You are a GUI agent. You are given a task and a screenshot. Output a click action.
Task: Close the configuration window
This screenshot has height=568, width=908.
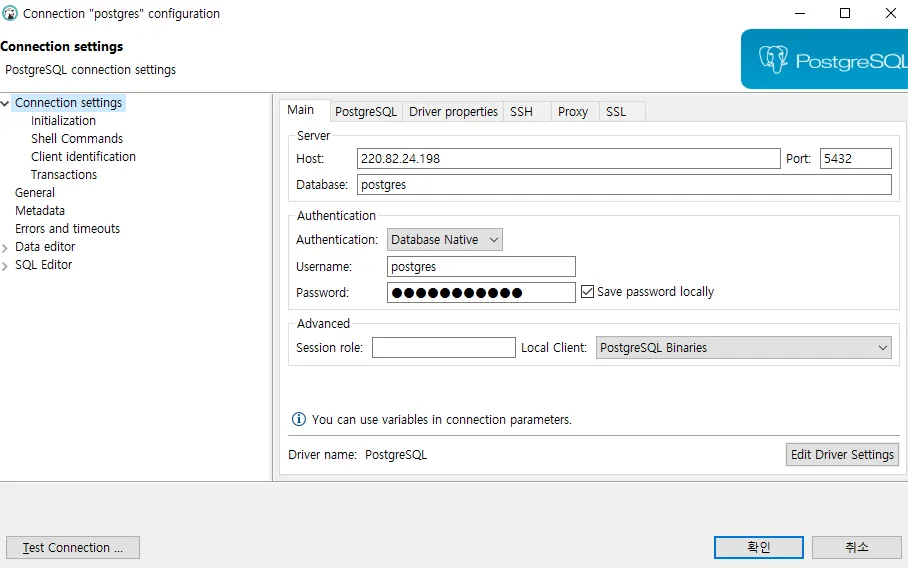pyautogui.click(x=891, y=13)
